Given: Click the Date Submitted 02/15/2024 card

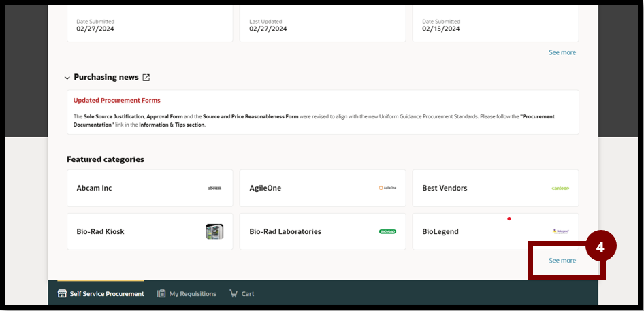Looking at the screenshot, I should point(496,23).
